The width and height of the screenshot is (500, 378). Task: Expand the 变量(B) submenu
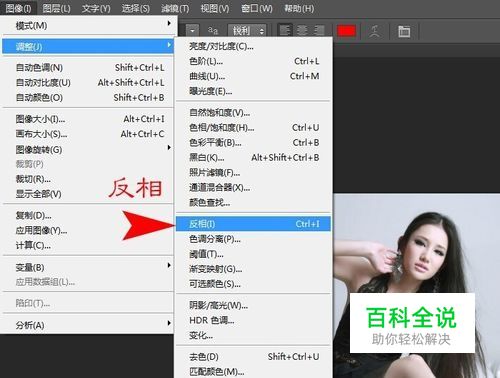pyautogui.click(x=88, y=267)
